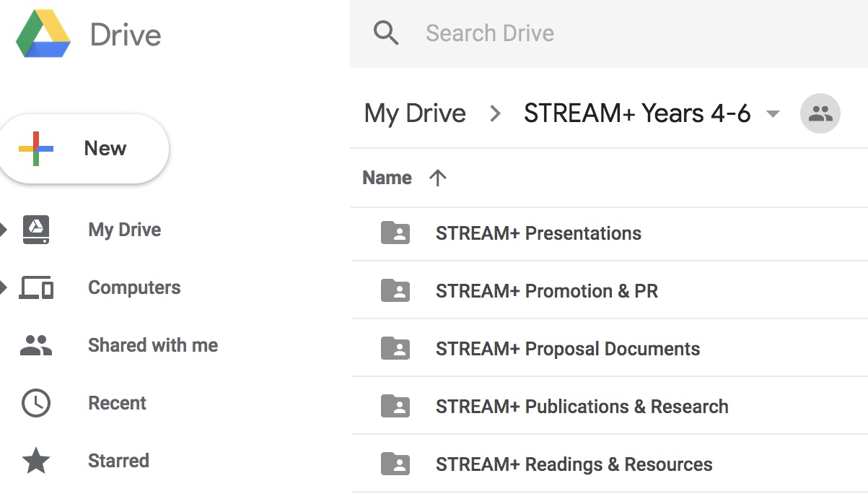Click the Recent clock icon

click(36, 403)
